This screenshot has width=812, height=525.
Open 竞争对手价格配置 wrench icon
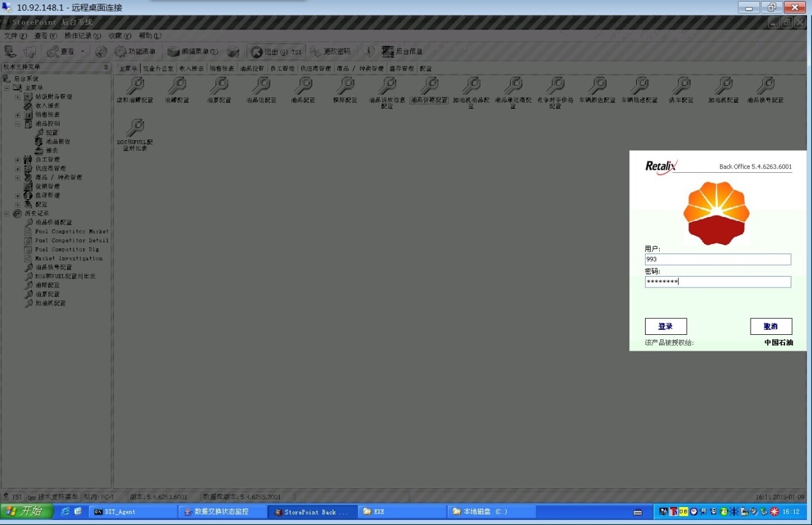coord(555,86)
